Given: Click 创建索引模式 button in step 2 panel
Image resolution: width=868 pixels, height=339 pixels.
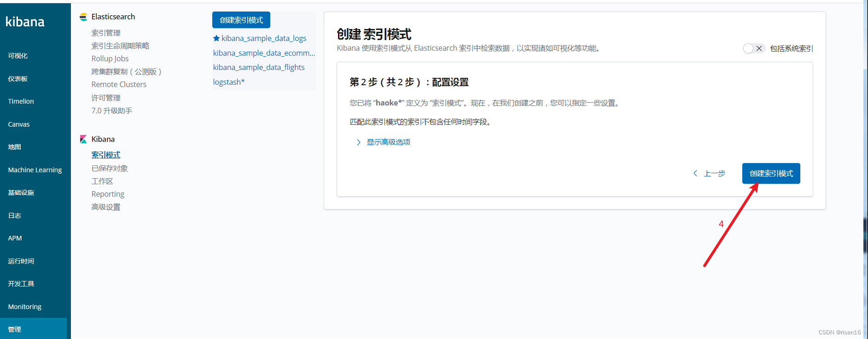Looking at the screenshot, I should (771, 173).
